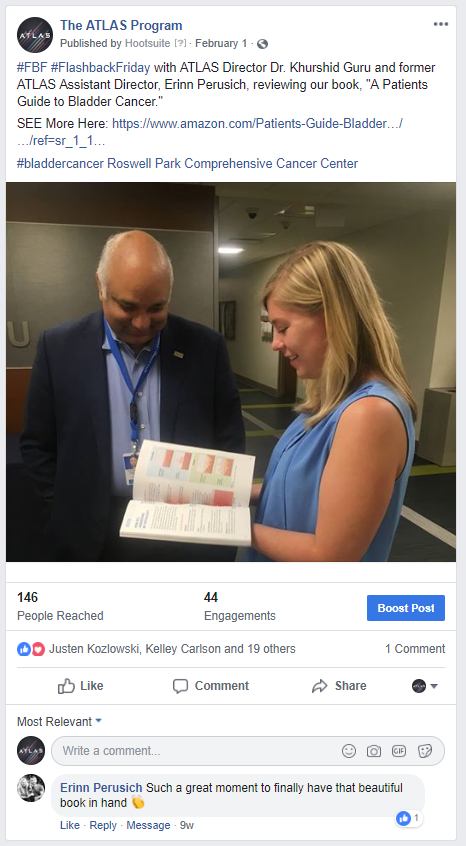This screenshot has width=466, height=846.
Task: Like Erinn Perusich's comment
Action: point(70,825)
